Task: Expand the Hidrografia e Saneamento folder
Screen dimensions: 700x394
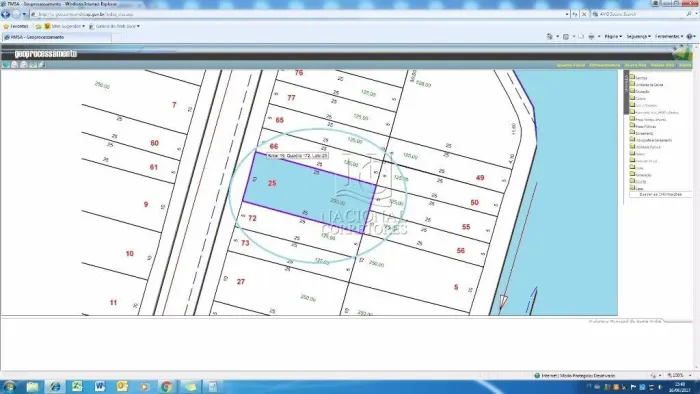Action: [632, 140]
